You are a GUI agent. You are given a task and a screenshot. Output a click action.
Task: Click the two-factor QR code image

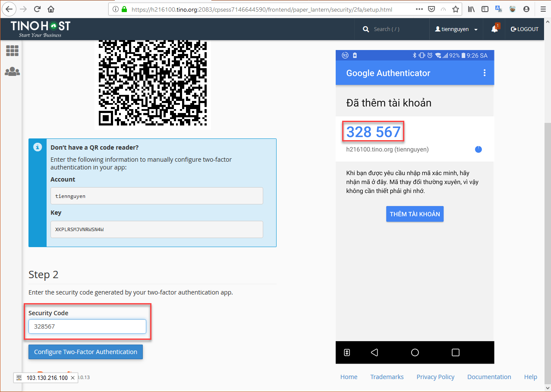pos(153,84)
